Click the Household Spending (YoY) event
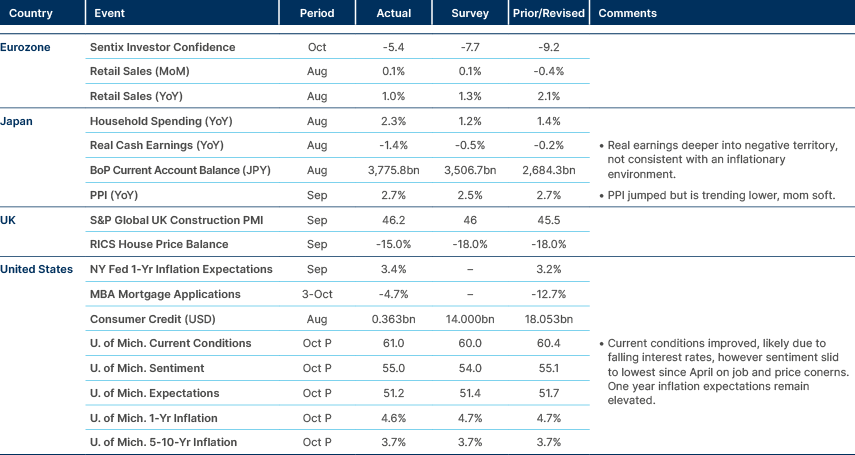The height and width of the screenshot is (455, 855). point(159,120)
